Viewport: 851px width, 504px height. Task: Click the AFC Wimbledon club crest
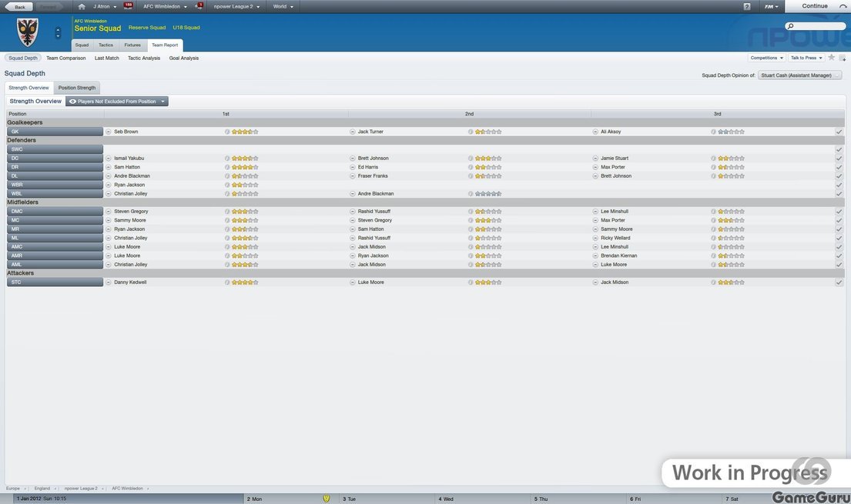(27, 32)
